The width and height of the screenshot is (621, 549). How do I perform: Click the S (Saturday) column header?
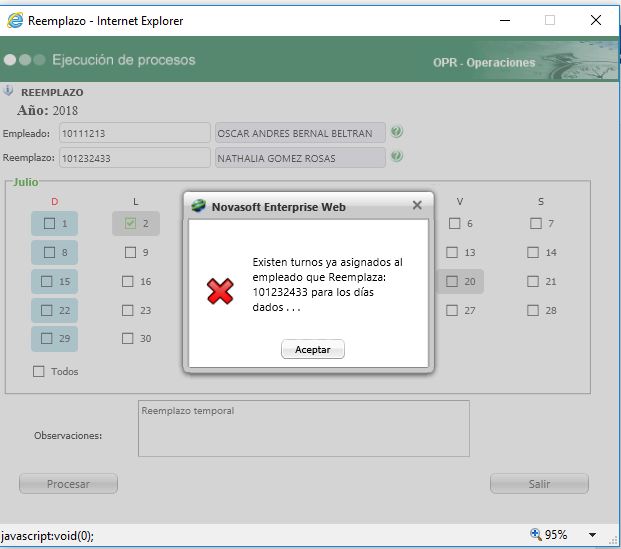541,202
